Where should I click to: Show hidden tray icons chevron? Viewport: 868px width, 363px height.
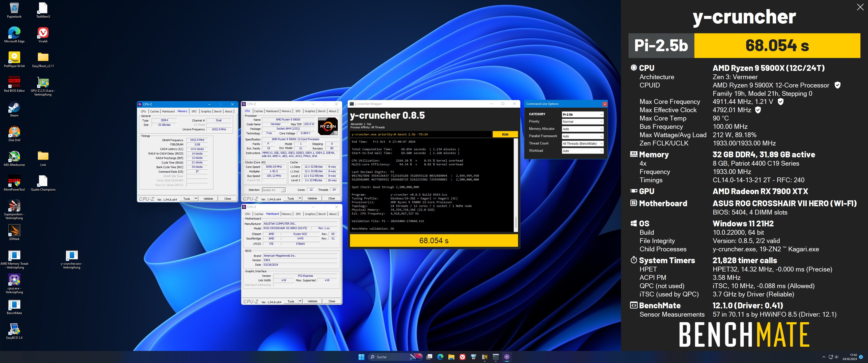[824, 357]
